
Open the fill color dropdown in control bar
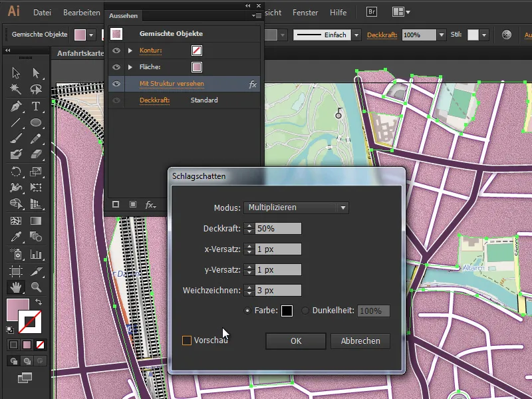point(91,35)
